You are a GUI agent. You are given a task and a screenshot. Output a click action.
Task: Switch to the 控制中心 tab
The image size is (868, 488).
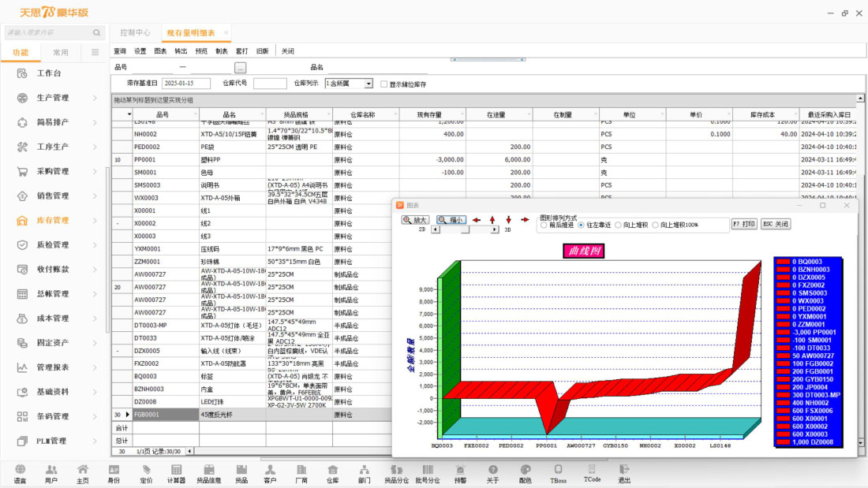135,32
